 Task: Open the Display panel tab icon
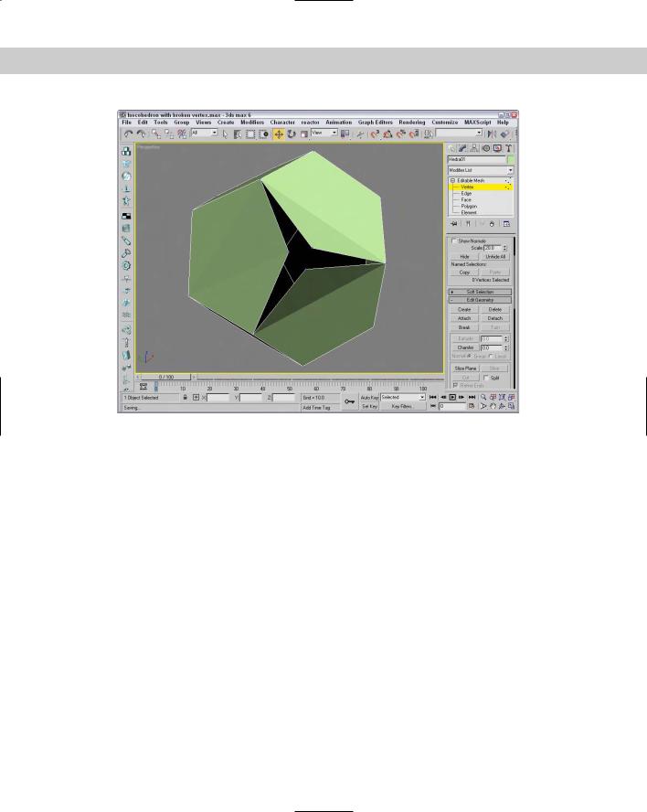click(497, 148)
